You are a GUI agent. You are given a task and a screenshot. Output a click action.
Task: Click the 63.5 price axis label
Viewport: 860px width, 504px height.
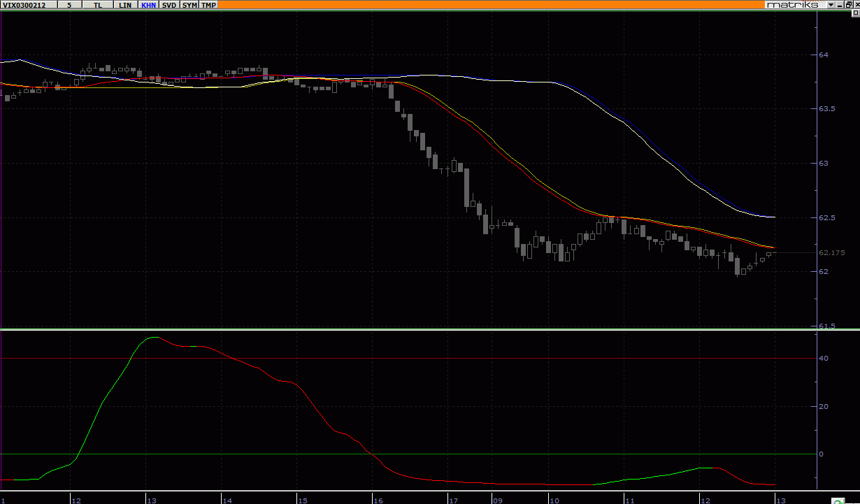pos(827,109)
